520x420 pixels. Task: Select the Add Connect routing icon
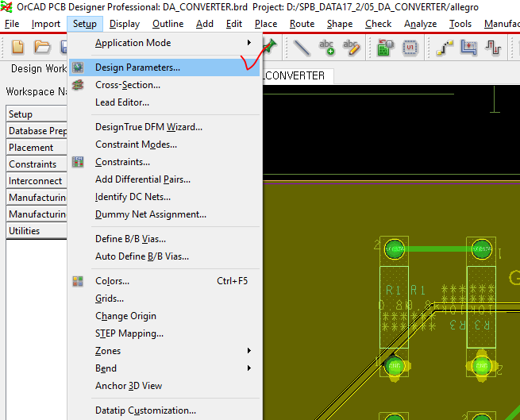pyautogui.click(x=445, y=48)
